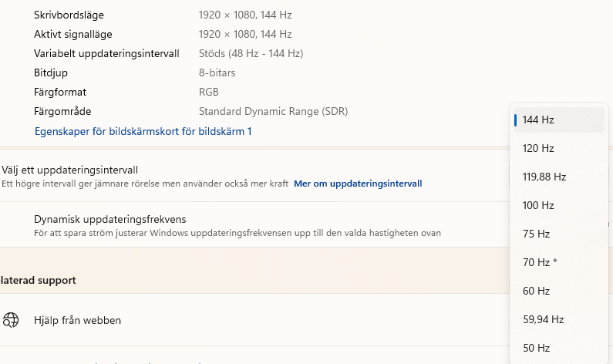Screen dimensions: 613x364
Task: Click the Standard Dynamic Range (SDR) value
Action: (x=273, y=111)
